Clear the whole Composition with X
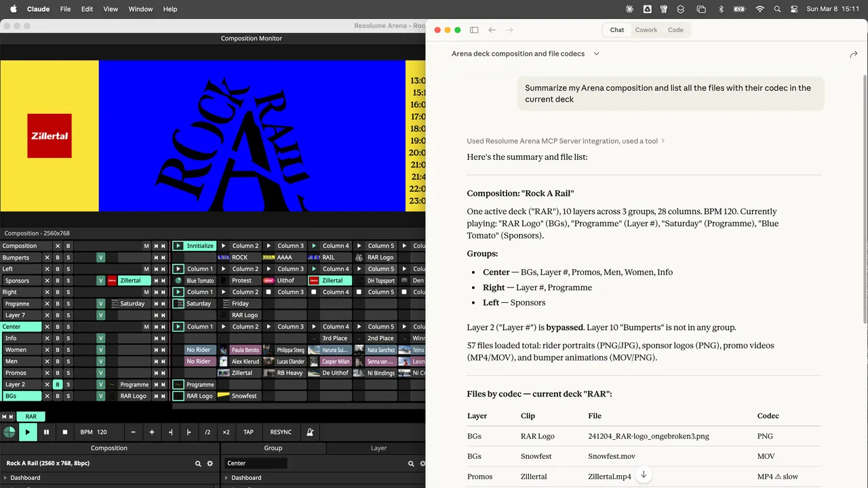This screenshot has width=868, height=488. (x=58, y=246)
